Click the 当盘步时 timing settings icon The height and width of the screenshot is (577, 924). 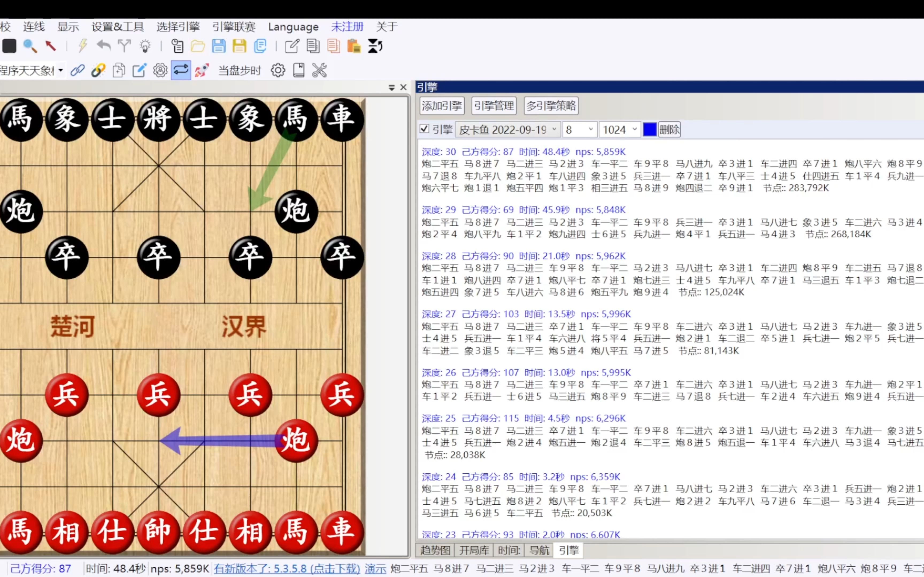[x=278, y=70]
